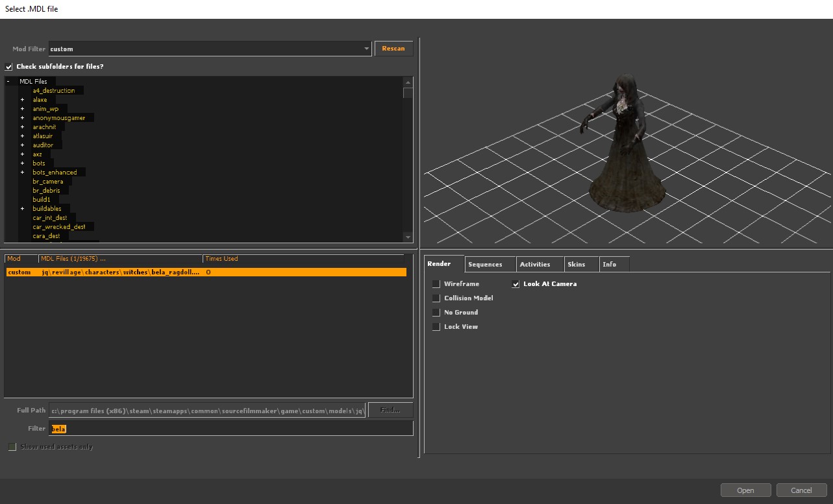833x504 pixels.
Task: Click the Open button
Action: (745, 490)
